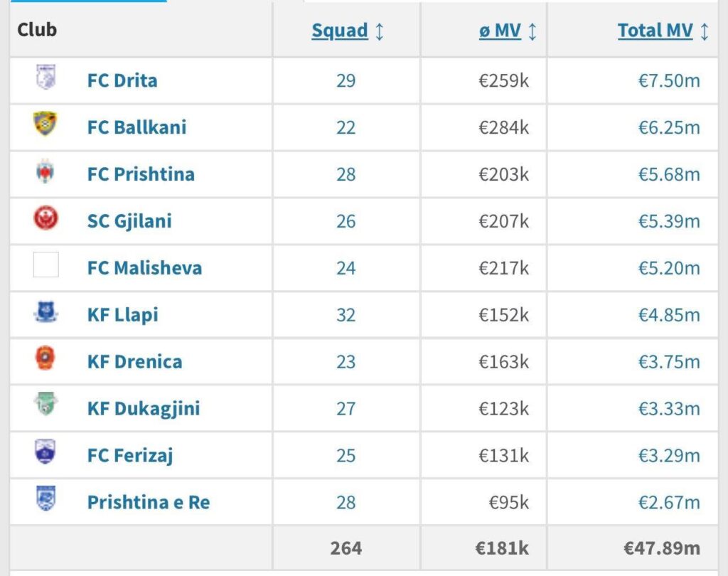
Task: Sort table by Squad column header
Action: tap(340, 31)
